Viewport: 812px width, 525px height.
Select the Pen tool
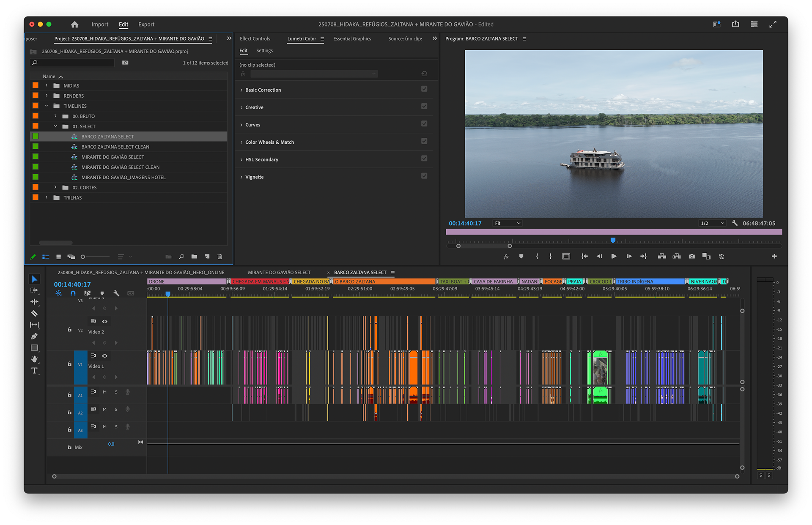[34, 336]
